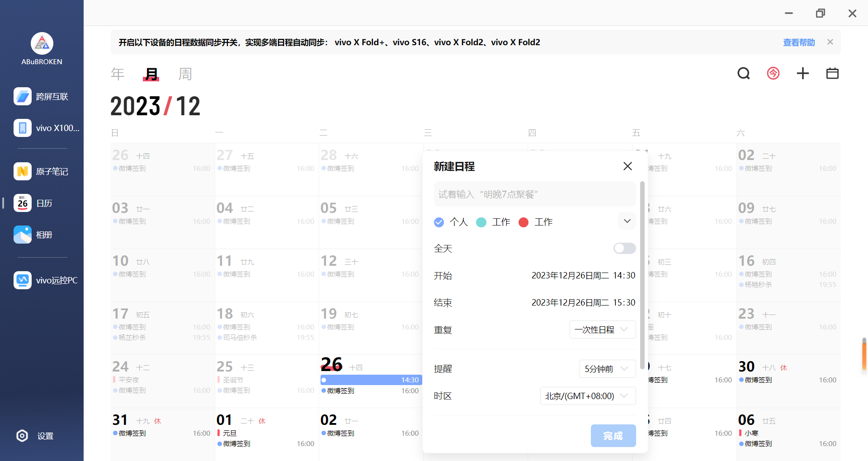Switch to 年 year view tab
This screenshot has height=461, width=868.
tap(118, 74)
